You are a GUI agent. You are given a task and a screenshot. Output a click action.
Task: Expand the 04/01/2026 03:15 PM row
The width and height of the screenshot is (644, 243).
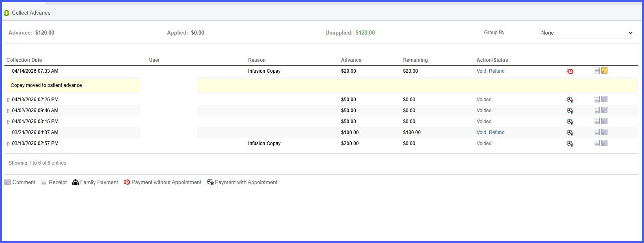pos(8,122)
